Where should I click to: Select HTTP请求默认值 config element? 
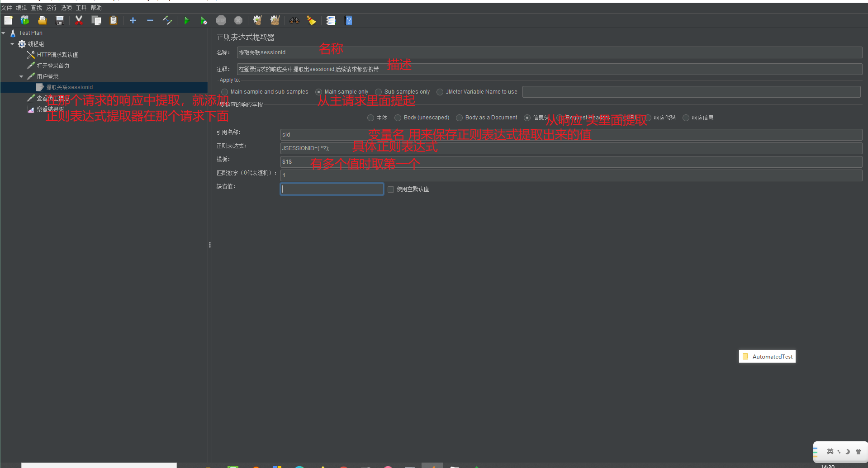pyautogui.click(x=57, y=55)
